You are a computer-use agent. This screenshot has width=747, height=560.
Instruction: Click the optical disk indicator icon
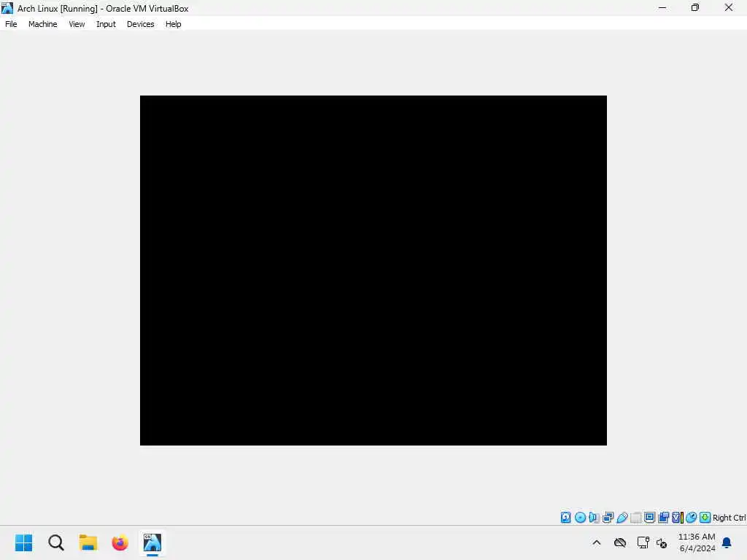580,518
